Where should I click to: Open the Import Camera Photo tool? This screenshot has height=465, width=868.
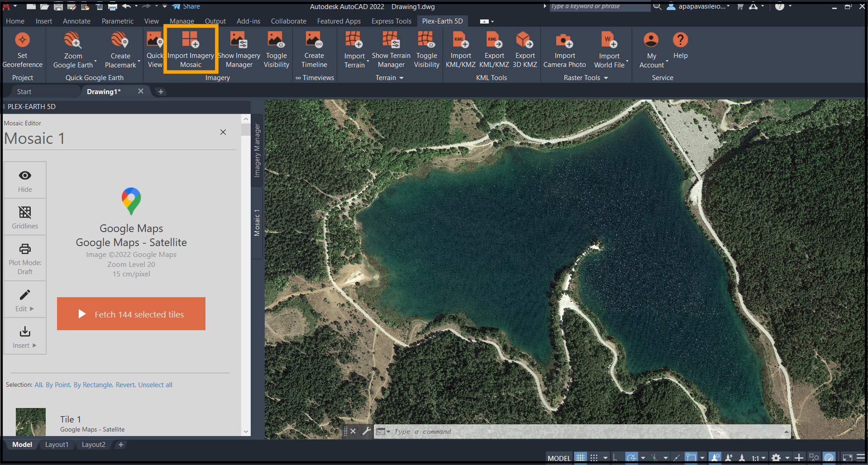(x=564, y=50)
